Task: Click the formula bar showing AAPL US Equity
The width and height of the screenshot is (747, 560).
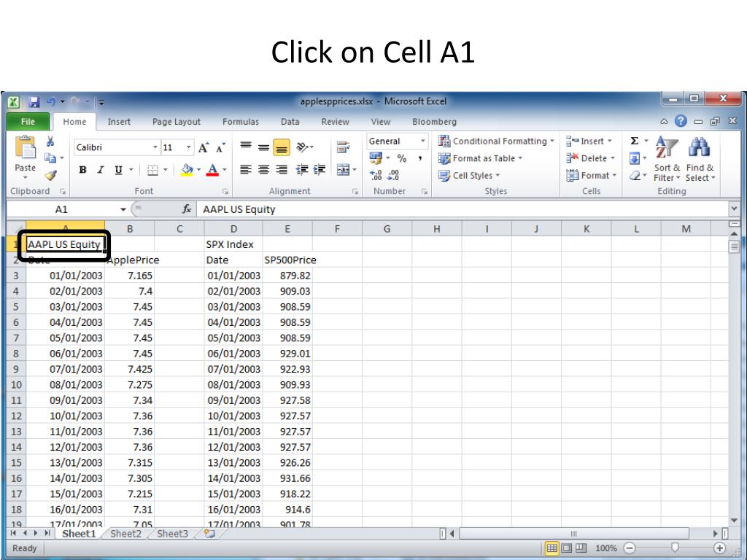Action: pyautogui.click(x=462, y=209)
